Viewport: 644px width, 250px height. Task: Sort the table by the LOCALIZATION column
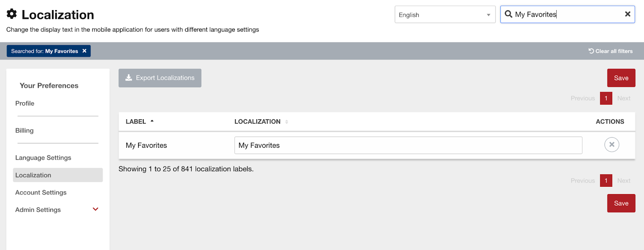[x=258, y=122]
